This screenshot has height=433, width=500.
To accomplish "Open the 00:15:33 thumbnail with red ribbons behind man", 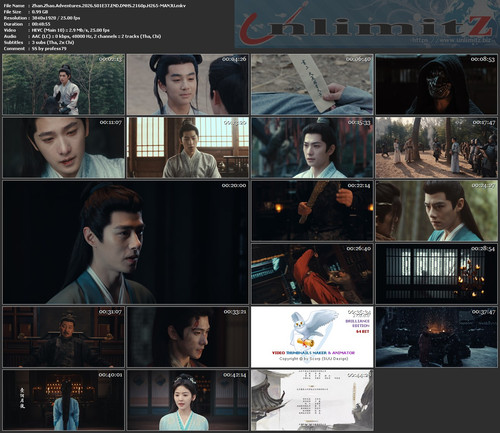I will (312, 147).
